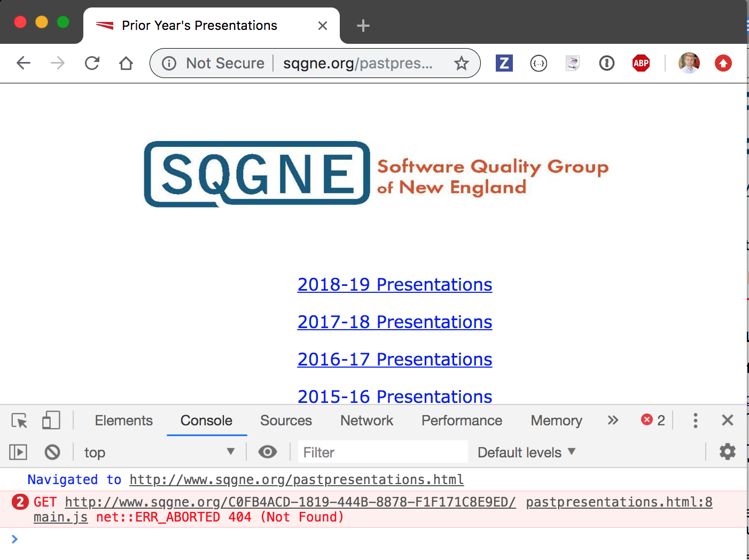Image resolution: width=749 pixels, height=560 pixels.
Task: Click the repeated error count badge 2
Action: [x=20, y=502]
